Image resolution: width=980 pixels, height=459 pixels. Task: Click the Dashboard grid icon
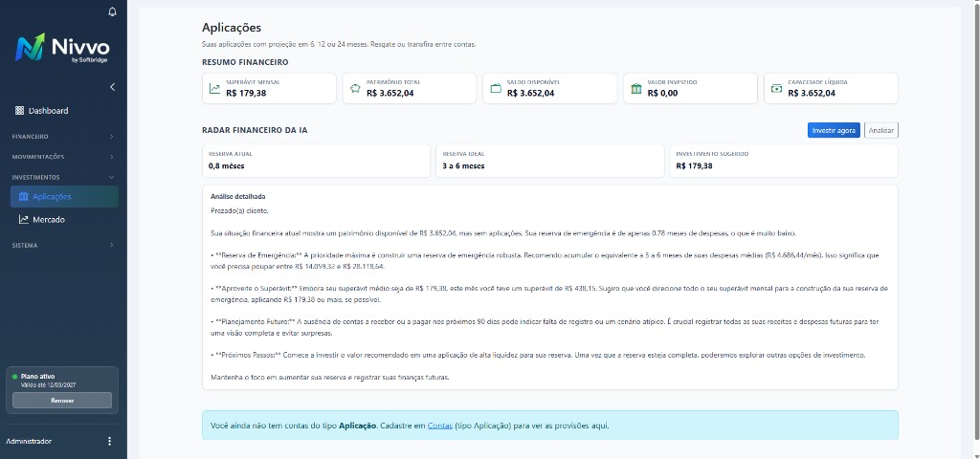tap(19, 111)
